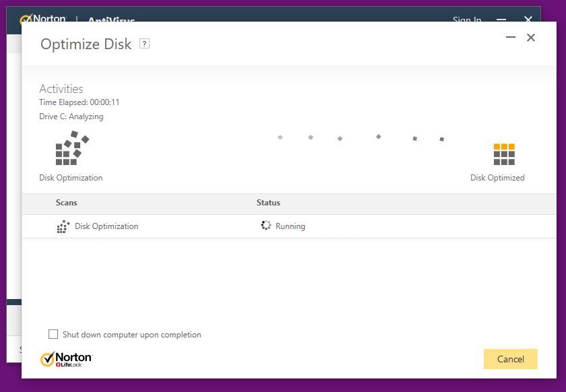Image resolution: width=566 pixels, height=392 pixels.
Task: Click the Disk Optimized label
Action: (497, 178)
